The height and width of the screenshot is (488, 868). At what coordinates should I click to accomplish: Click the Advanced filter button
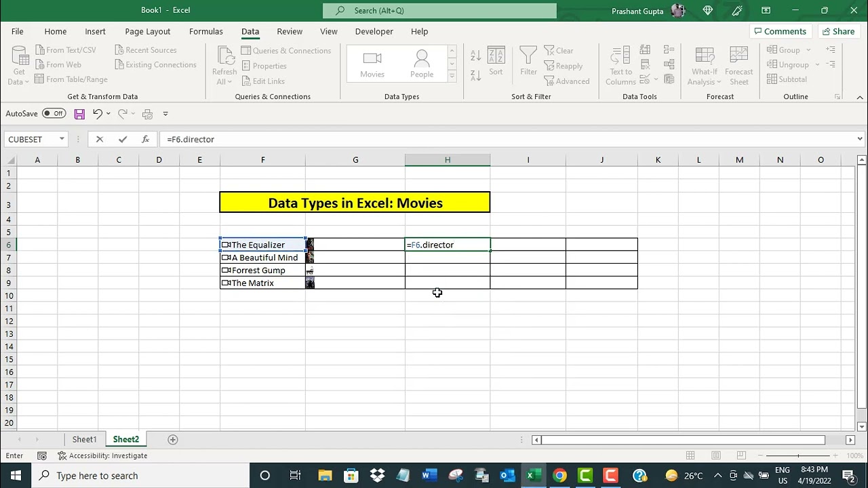[x=567, y=81]
